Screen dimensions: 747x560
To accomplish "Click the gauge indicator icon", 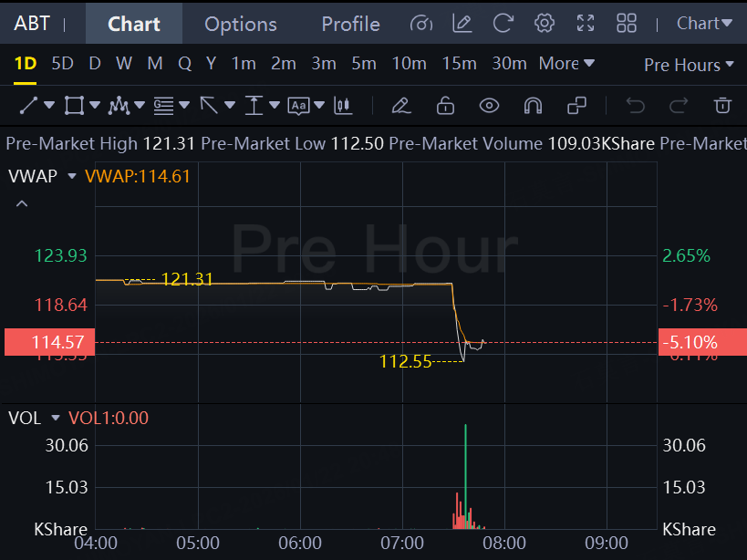I will (421, 23).
